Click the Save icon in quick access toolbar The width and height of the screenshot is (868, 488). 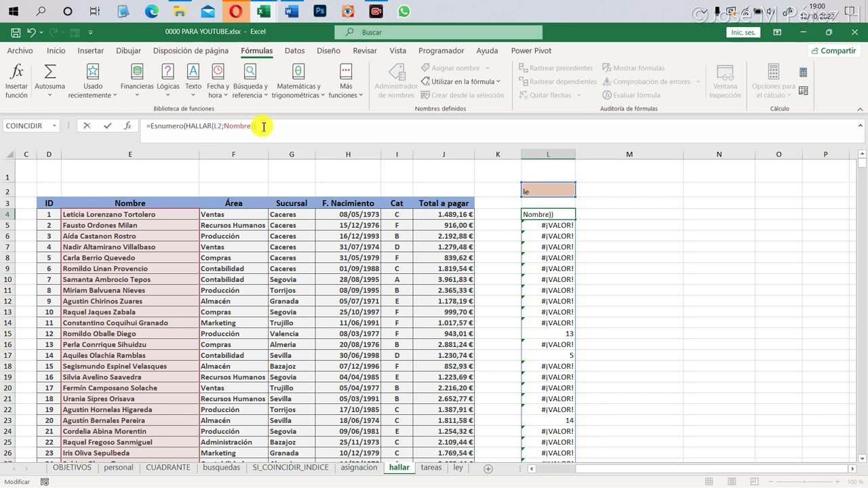pos(16,32)
